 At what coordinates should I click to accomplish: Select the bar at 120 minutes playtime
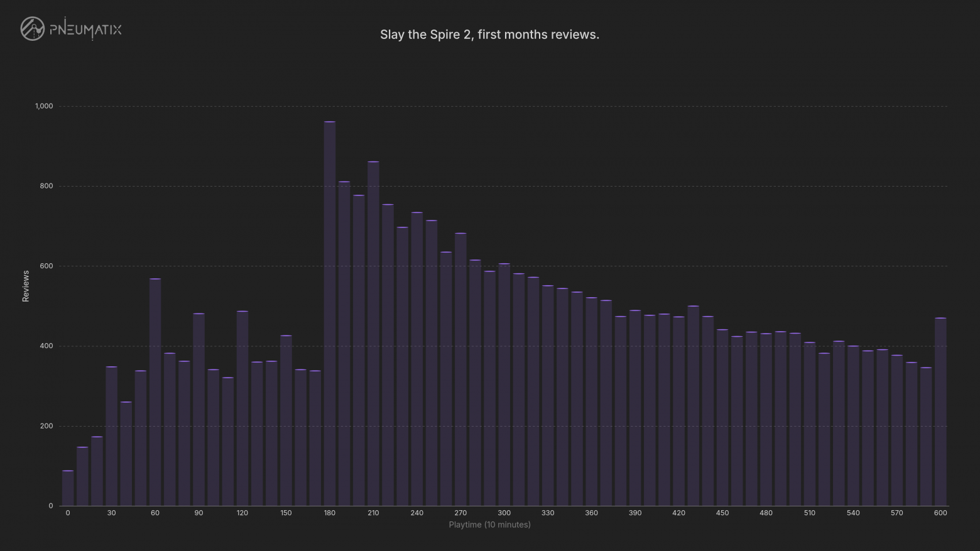coord(242,408)
